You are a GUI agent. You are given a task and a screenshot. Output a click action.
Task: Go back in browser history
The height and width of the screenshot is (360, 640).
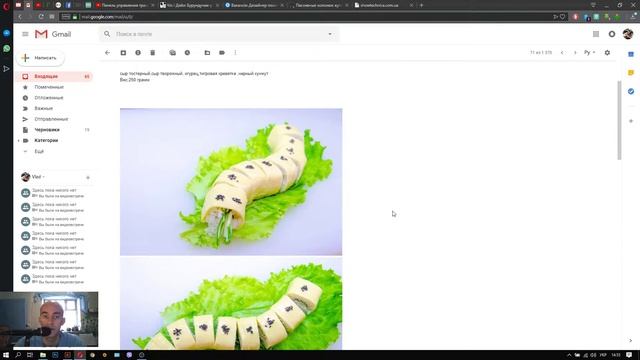pos(20,17)
